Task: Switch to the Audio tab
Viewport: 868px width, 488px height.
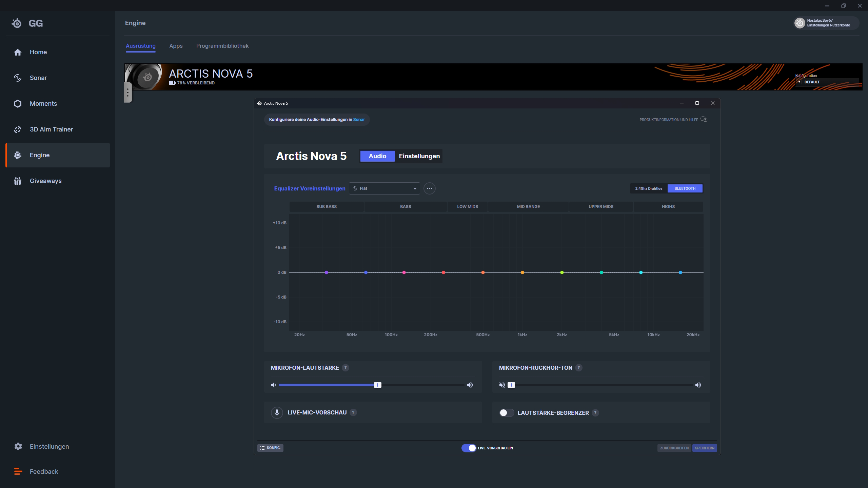Action: tap(377, 156)
